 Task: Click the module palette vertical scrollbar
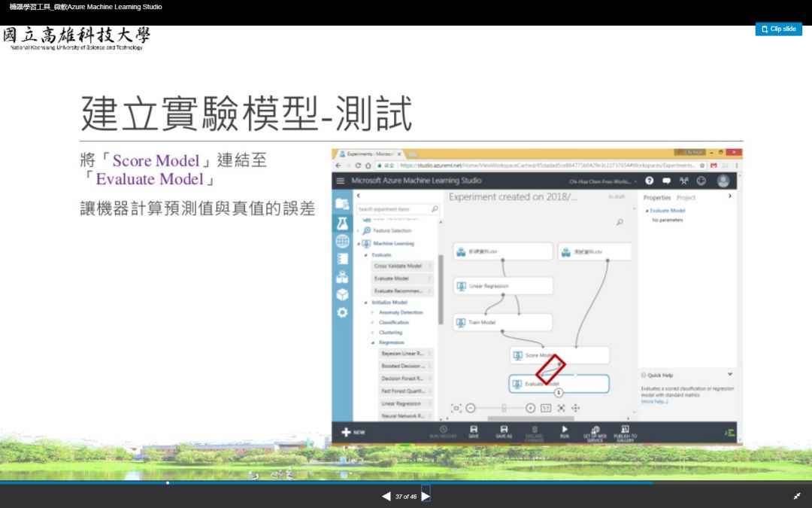(441, 289)
